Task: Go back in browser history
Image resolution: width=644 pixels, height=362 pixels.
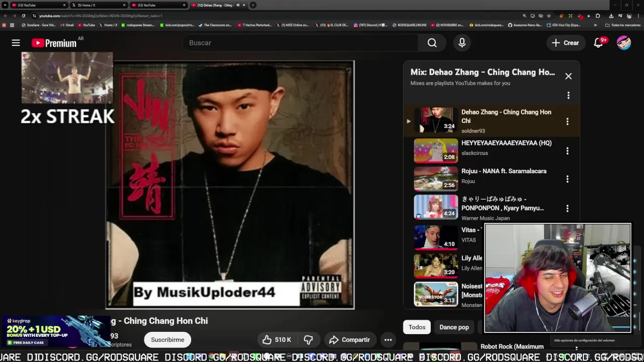Action: 6,16
